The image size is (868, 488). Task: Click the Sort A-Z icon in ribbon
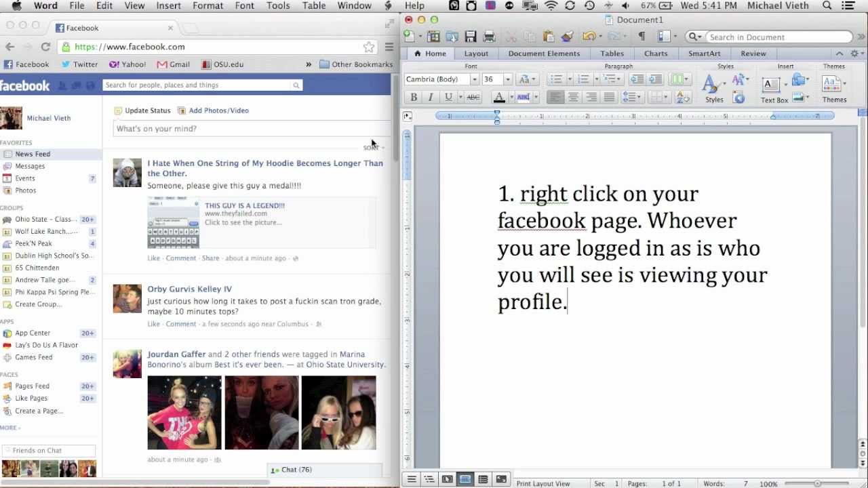[683, 97]
